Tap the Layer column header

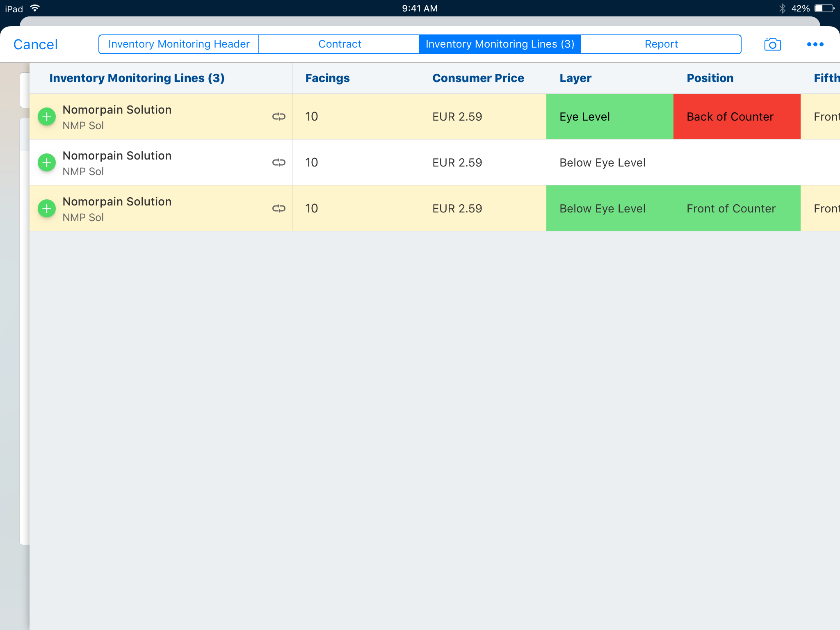coord(575,78)
